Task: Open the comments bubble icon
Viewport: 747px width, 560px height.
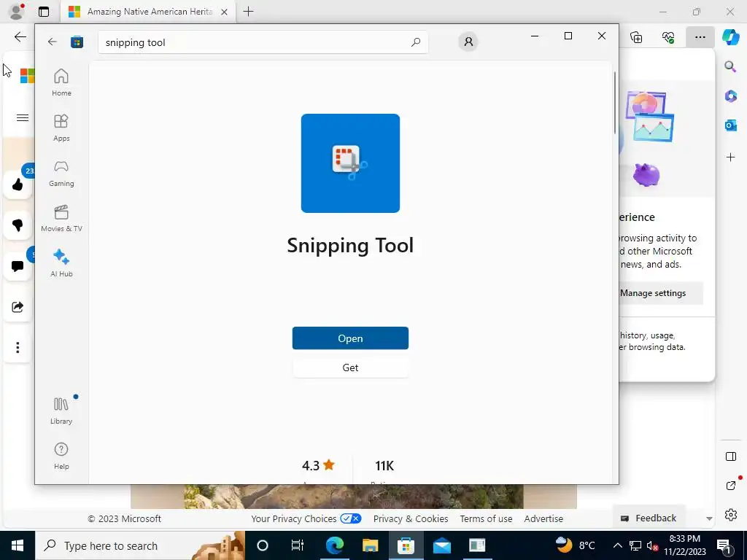Action: 18,265
